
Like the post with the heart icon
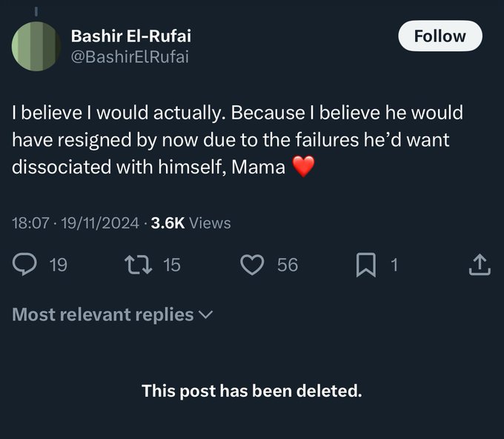pyautogui.click(x=253, y=265)
